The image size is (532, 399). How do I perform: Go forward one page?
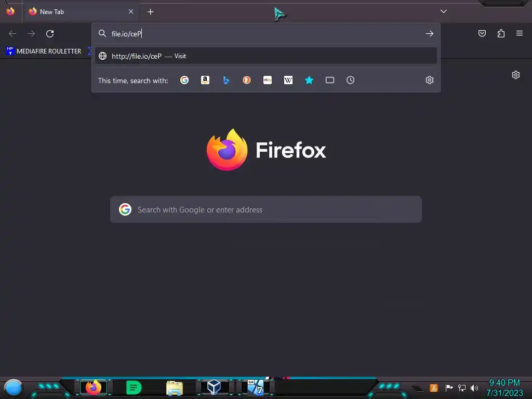click(31, 34)
